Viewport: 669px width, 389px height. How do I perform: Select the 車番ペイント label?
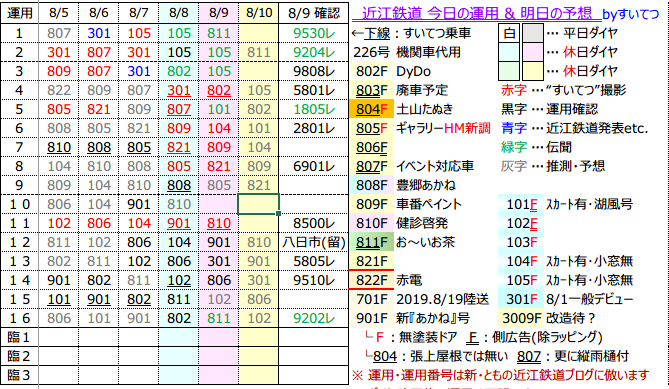point(429,204)
